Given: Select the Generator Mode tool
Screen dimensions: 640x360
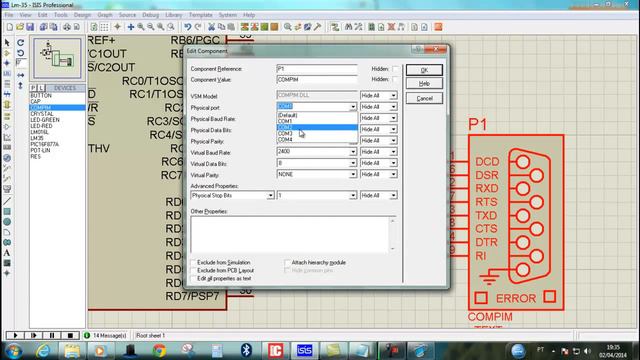Looking at the screenshot, I should point(7,158).
